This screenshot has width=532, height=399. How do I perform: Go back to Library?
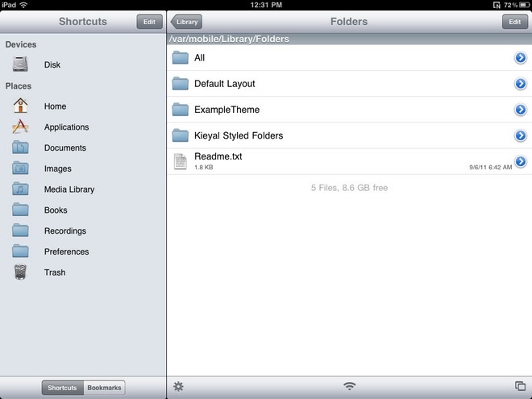(186, 22)
